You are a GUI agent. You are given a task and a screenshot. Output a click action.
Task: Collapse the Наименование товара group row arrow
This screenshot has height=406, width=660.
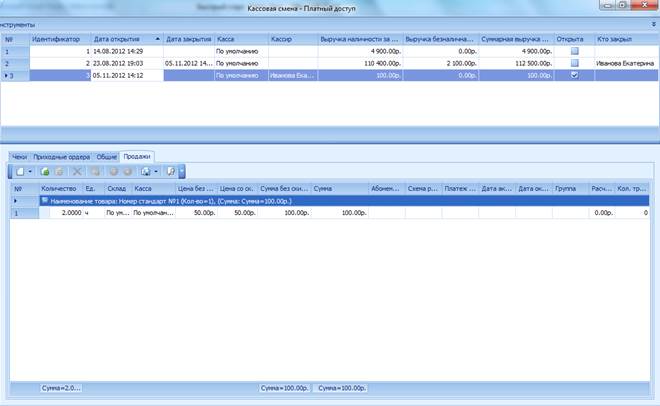pyautogui.click(x=14, y=201)
